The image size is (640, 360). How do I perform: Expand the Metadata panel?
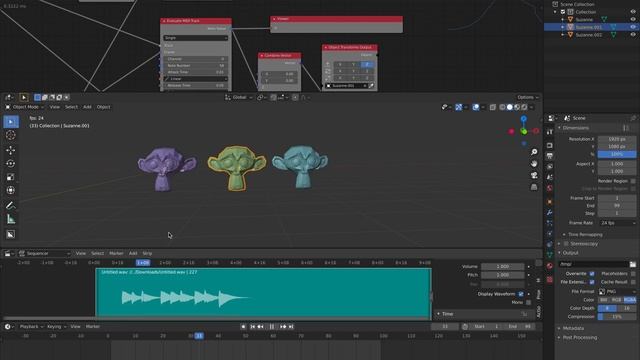(x=573, y=328)
